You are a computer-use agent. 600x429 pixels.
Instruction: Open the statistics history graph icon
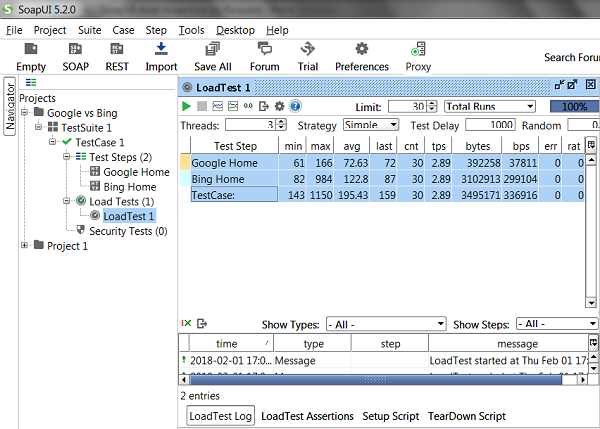(233, 106)
